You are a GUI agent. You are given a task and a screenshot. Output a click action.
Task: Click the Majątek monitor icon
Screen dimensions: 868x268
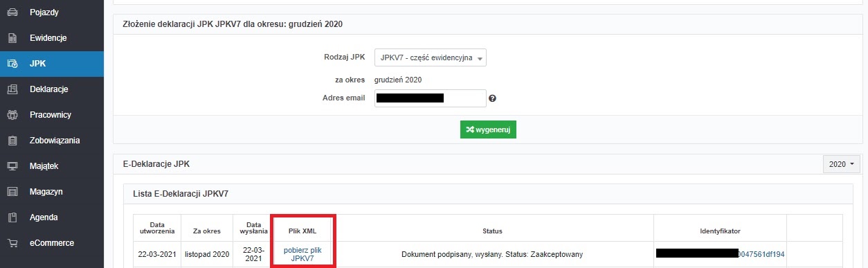pyautogui.click(x=12, y=166)
